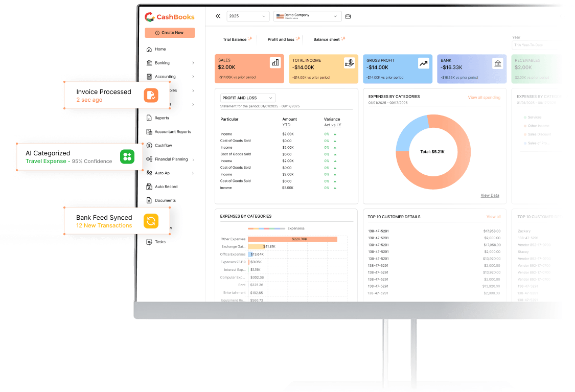Click the Receivables $2.00K card
The height and width of the screenshot is (392, 575).
click(x=536, y=69)
